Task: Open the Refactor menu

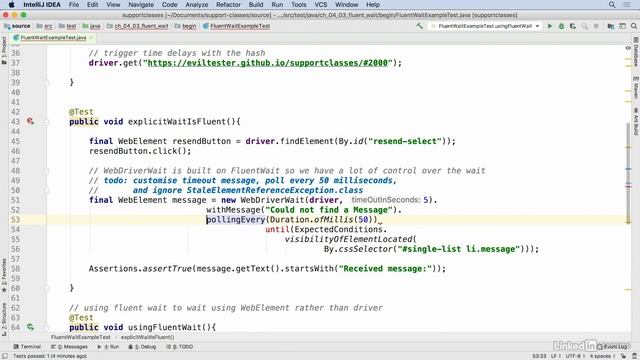Action: 228,4
